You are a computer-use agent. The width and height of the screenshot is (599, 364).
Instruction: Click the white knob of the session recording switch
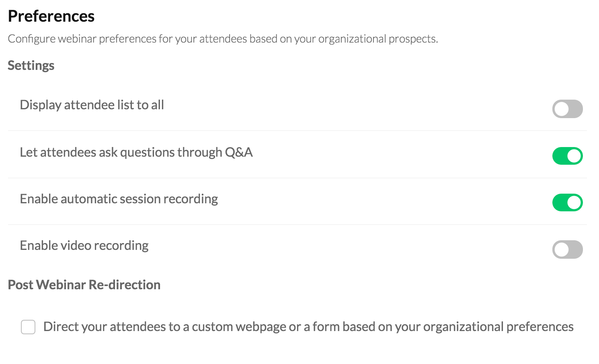[x=574, y=202]
